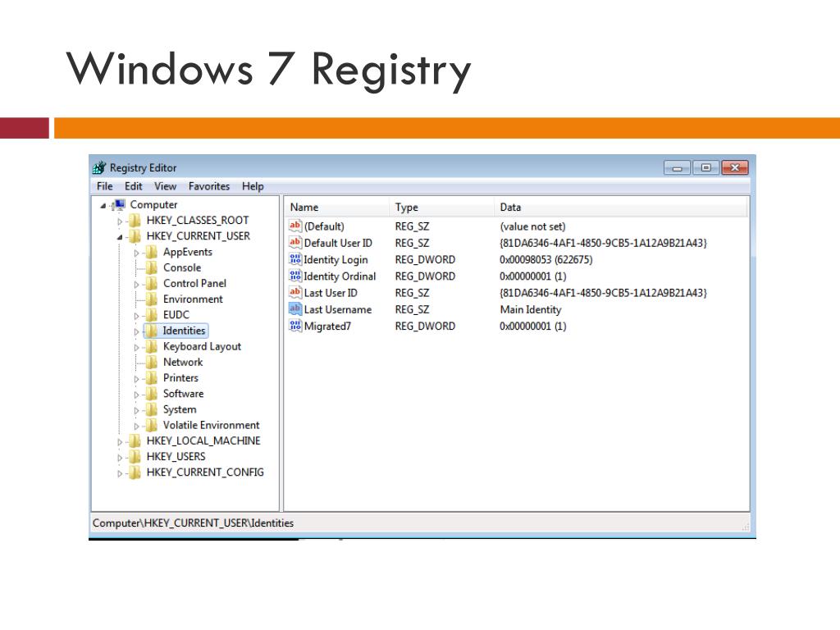Expand the Software key arrow
The image size is (840, 630).
click(x=136, y=395)
